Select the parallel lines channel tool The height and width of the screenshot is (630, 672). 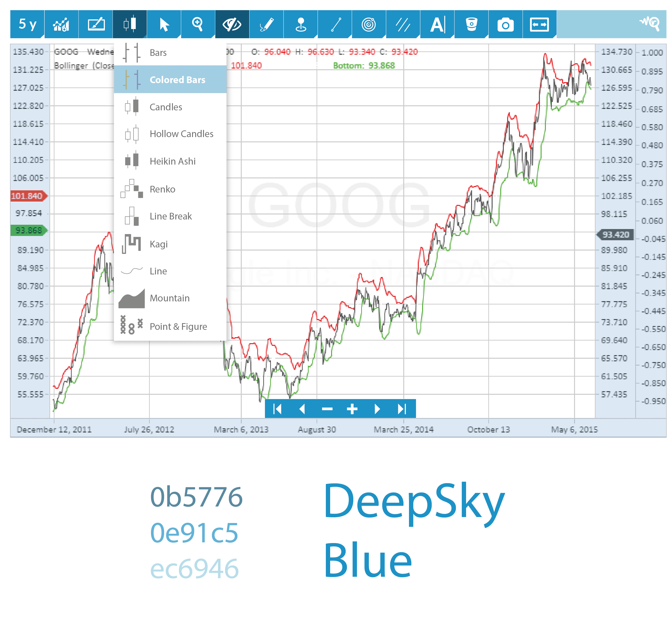click(x=403, y=24)
